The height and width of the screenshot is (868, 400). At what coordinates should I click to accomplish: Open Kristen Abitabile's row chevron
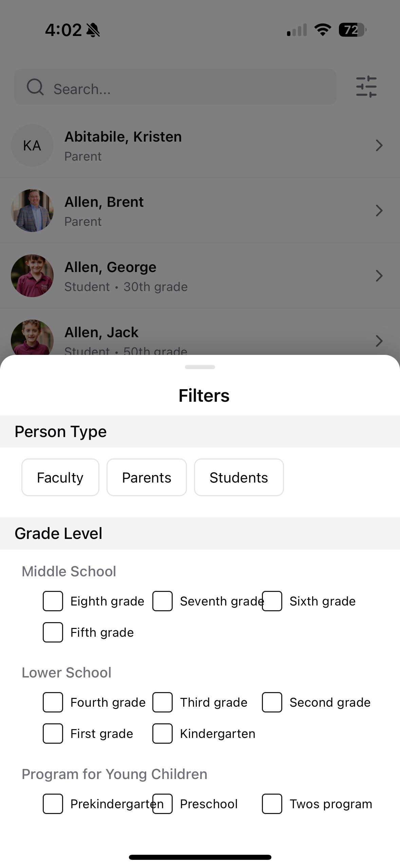pos(379,145)
